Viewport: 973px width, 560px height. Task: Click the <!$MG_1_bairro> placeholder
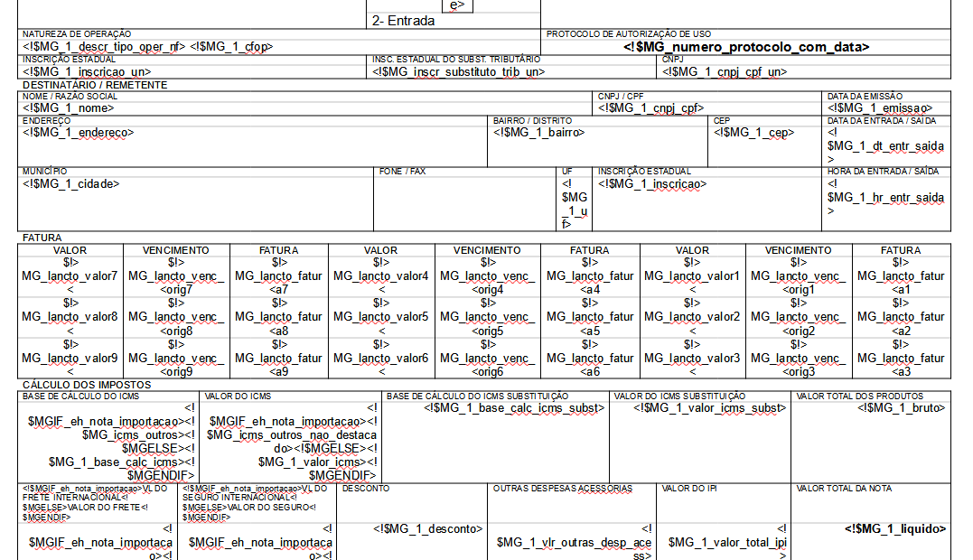tap(538, 133)
